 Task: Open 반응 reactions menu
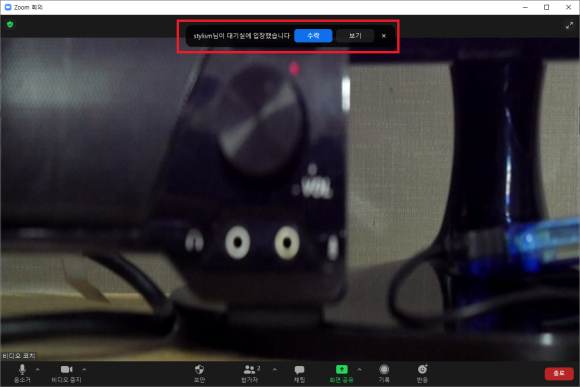[x=422, y=373]
